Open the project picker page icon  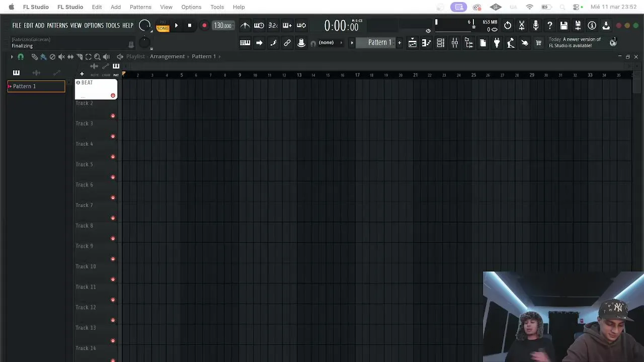(x=483, y=43)
